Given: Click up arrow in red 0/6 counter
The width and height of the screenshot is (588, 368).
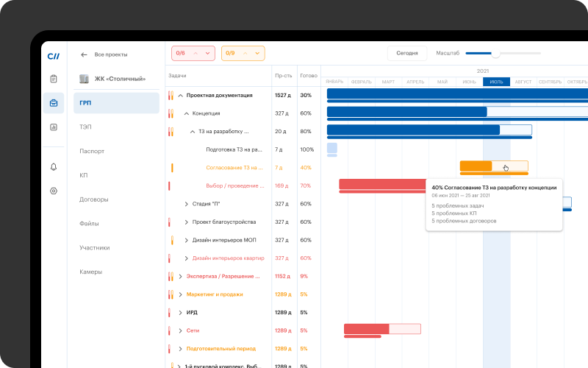Looking at the screenshot, I should pyautogui.click(x=196, y=53).
